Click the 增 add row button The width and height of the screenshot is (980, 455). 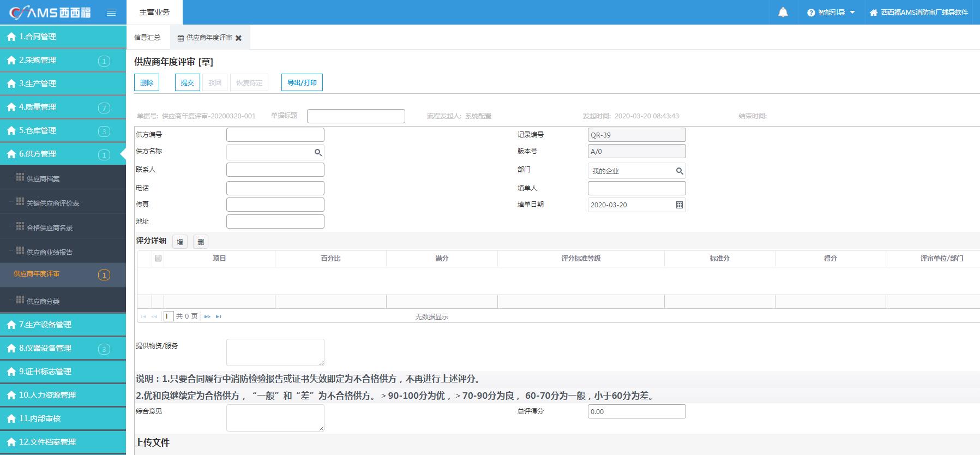coord(180,242)
